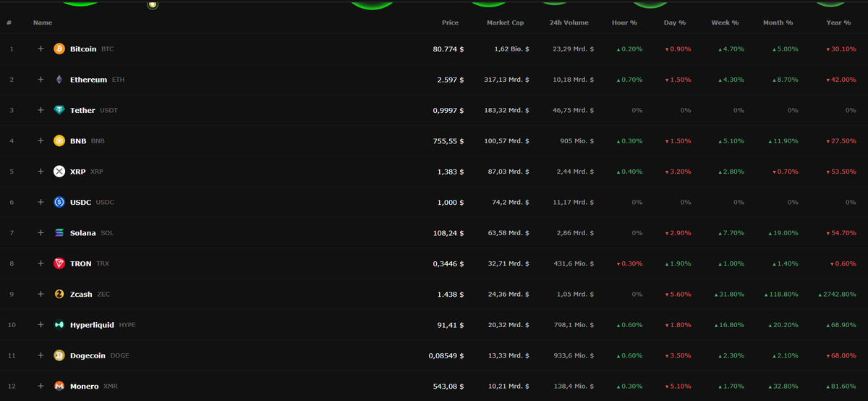Sort by Hour % column header
The width and height of the screenshot is (868, 401).
coord(624,22)
